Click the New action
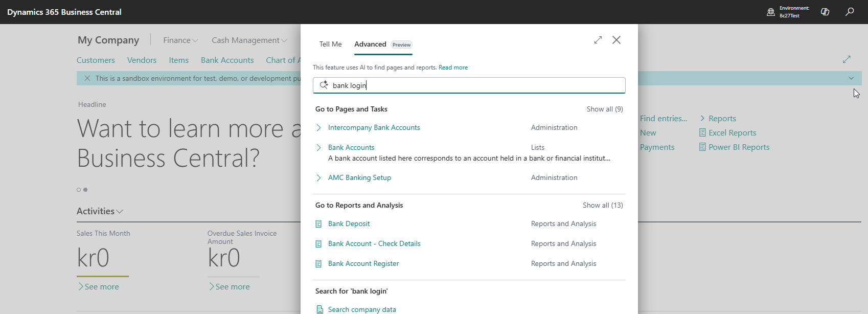868x314 pixels. [648, 132]
